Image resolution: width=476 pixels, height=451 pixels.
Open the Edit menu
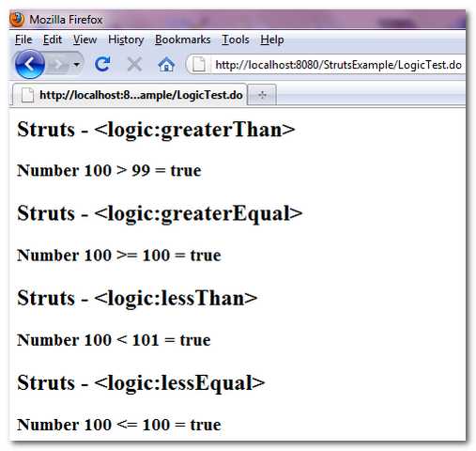[x=53, y=39]
